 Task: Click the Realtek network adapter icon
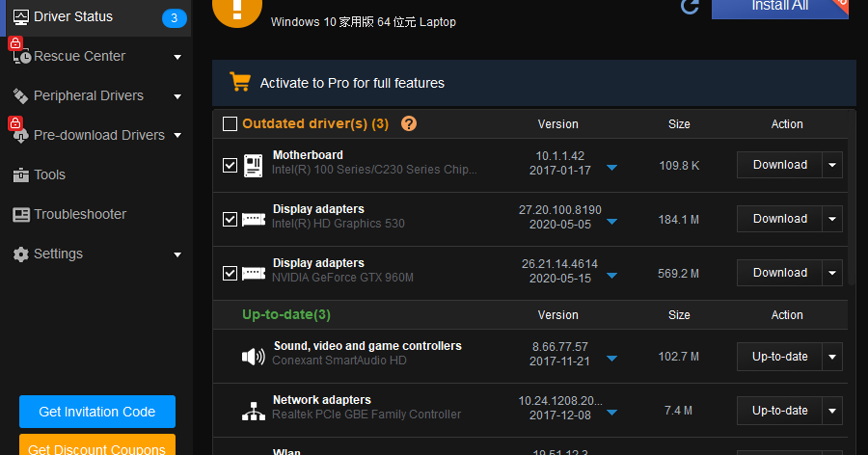tap(254, 412)
